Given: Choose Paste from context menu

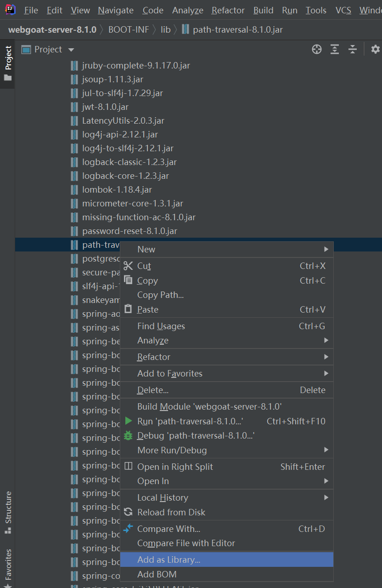Looking at the screenshot, I should pos(227,309).
